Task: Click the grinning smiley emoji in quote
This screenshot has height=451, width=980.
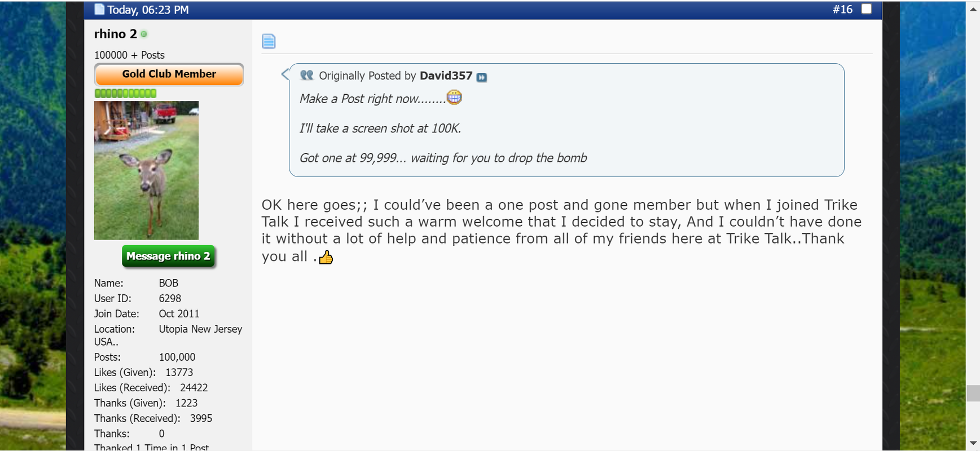Action: tap(454, 98)
